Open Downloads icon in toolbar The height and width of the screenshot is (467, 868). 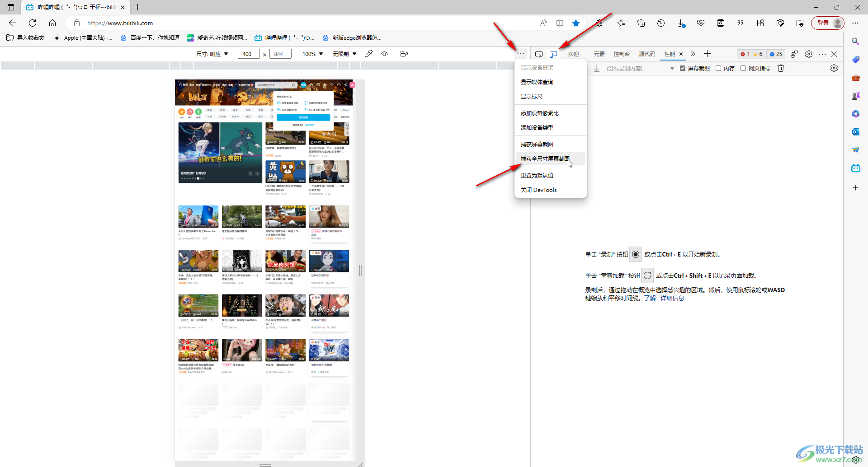coord(681,23)
